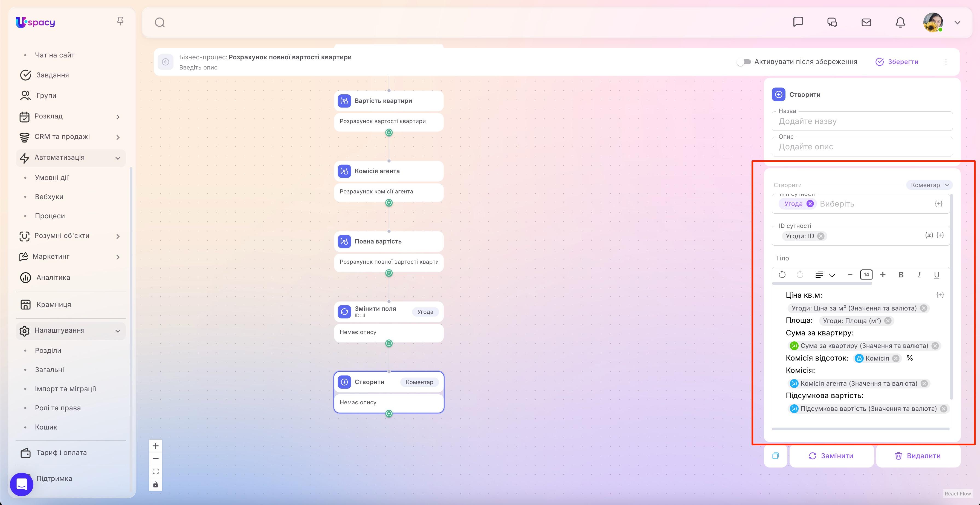980x505 pixels.
Task: Insert a field variable into the Тіло body
Action: point(940,295)
